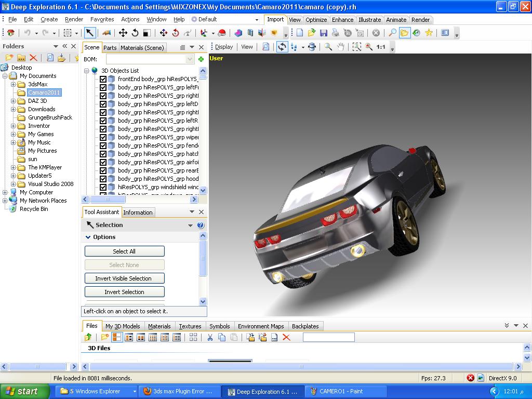Image resolution: width=532 pixels, height=399 pixels.
Task: Open the Display menu button in viewport toolbar
Action: pyautogui.click(x=224, y=47)
